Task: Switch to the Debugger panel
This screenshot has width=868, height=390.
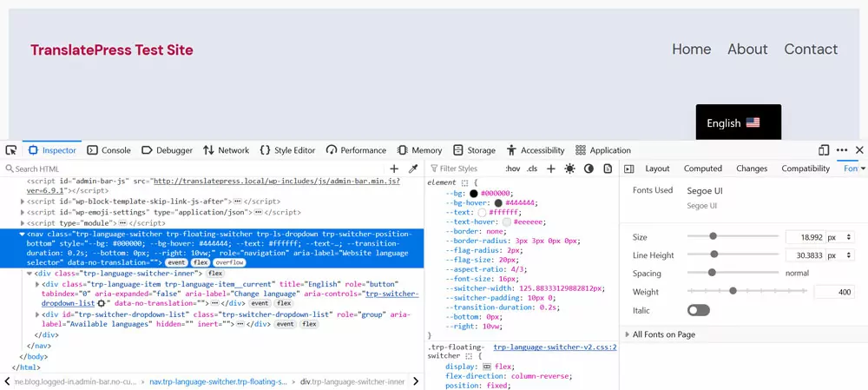Action: [168, 150]
